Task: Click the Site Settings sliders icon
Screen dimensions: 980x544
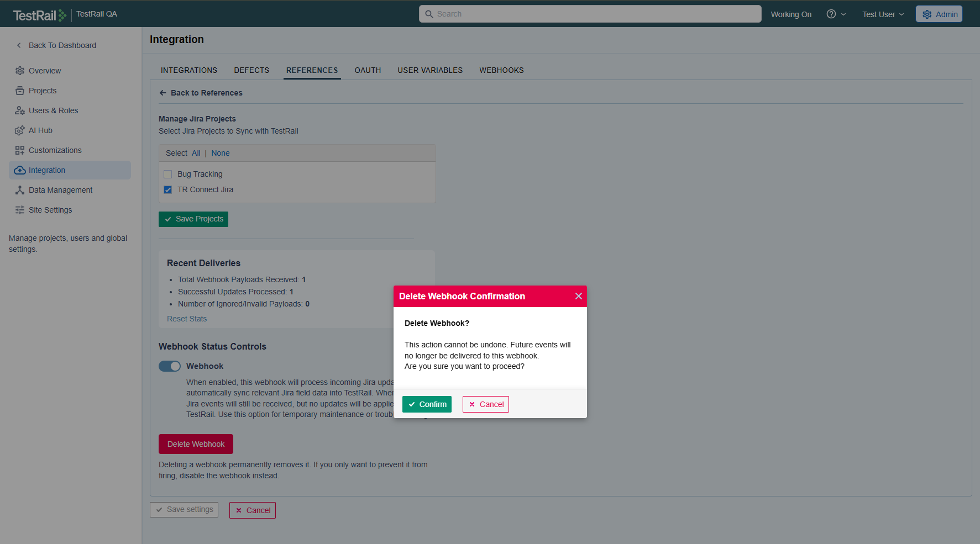Action: point(20,210)
